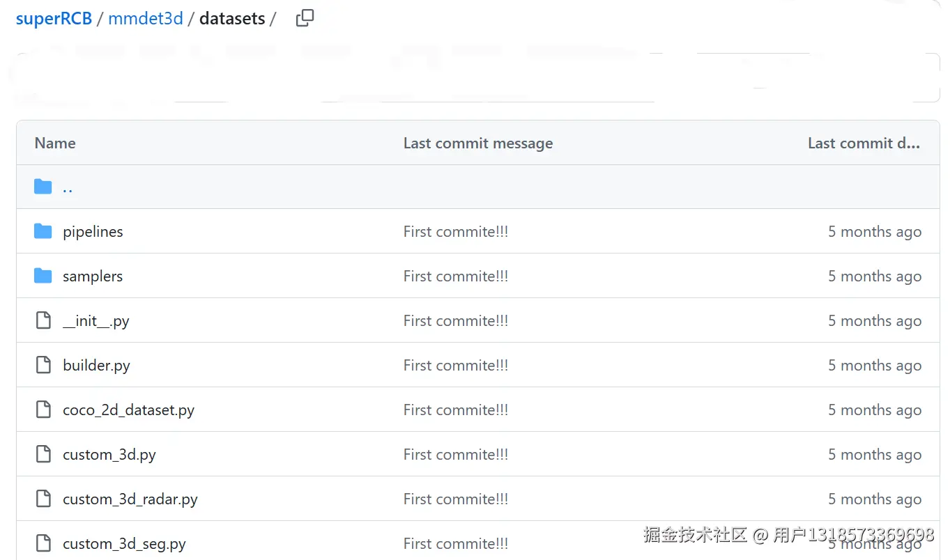Image resolution: width=950 pixels, height=560 pixels.
Task: Open commit message for __init__.py
Action: (455, 321)
